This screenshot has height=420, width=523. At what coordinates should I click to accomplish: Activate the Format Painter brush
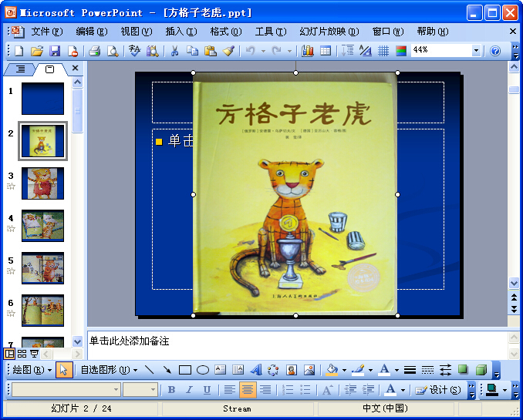(x=228, y=51)
